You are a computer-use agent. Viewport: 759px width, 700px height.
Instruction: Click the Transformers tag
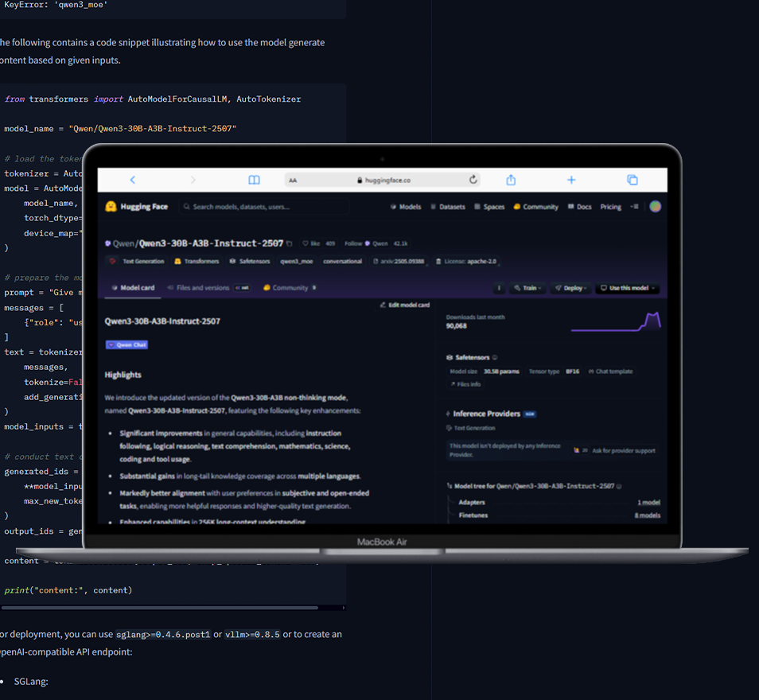tap(197, 262)
